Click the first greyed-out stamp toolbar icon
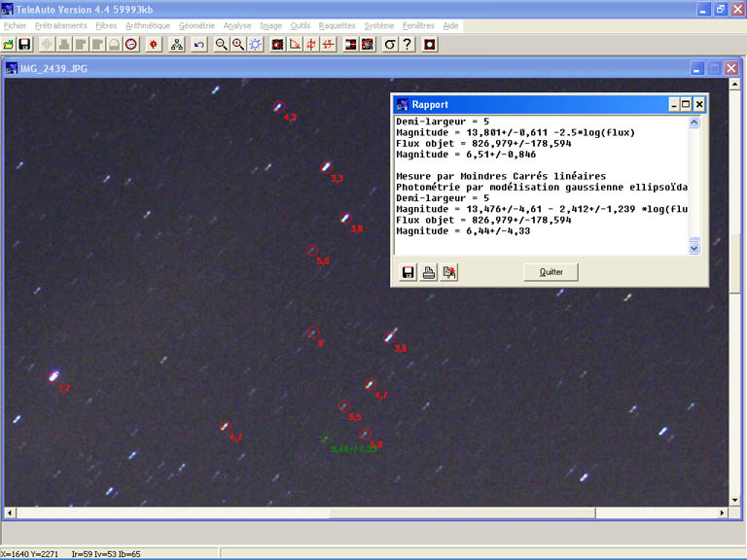This screenshot has height=560, width=747. 64,45
